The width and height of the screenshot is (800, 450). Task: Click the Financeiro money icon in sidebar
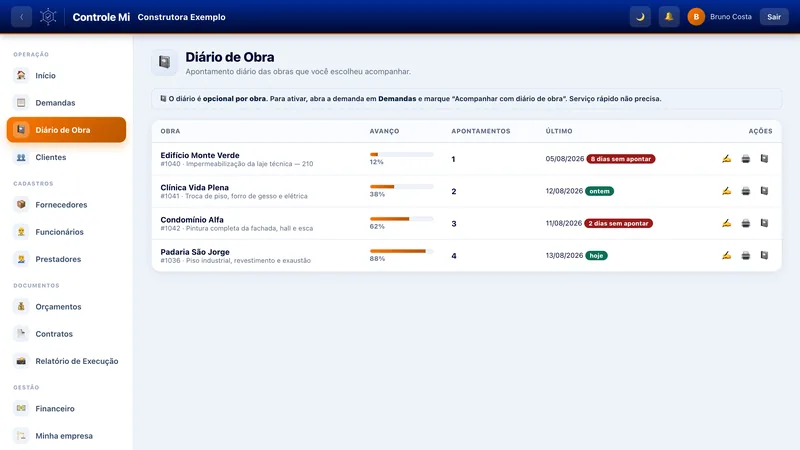(x=21, y=408)
